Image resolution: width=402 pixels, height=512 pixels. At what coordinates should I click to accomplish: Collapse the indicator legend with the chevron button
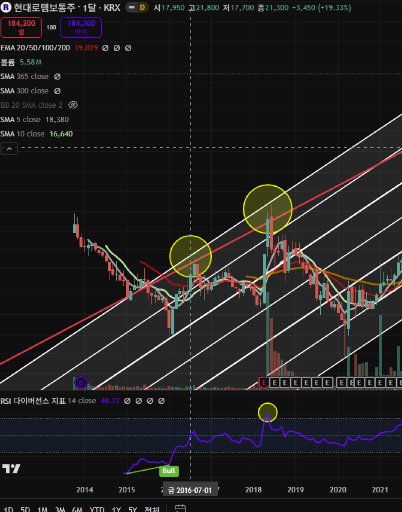(x=9, y=149)
